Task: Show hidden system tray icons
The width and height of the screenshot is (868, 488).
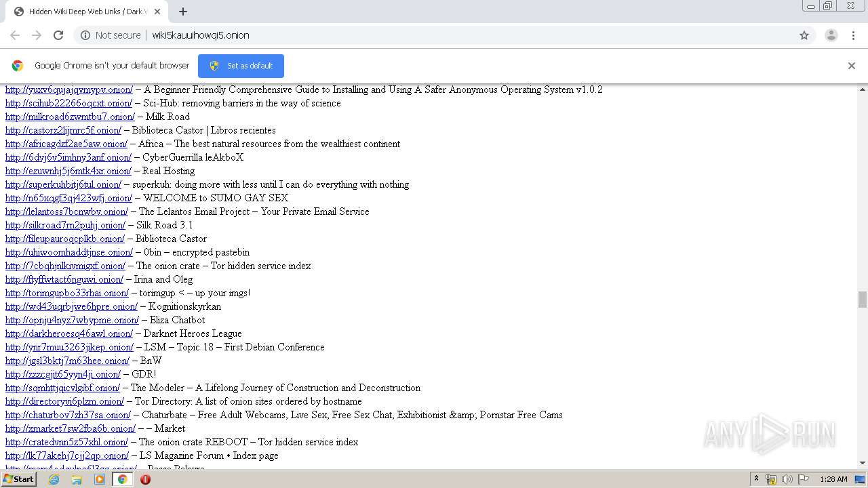Action: [x=756, y=479]
